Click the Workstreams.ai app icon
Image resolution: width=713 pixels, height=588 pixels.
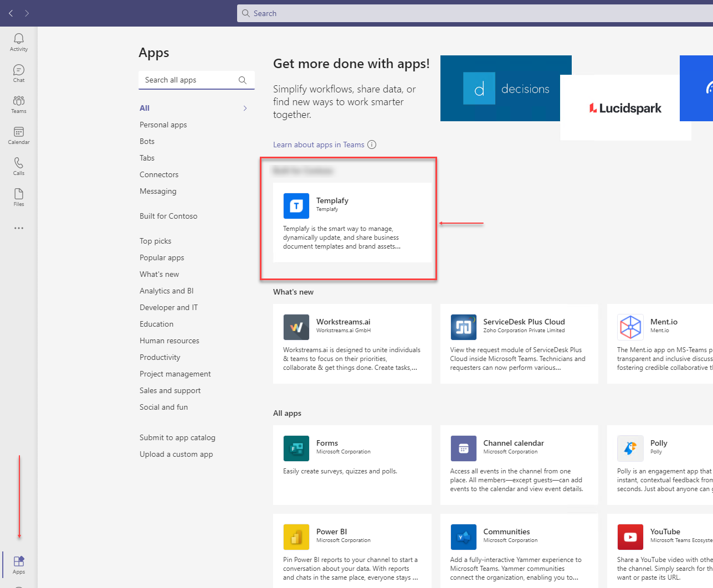point(296,327)
